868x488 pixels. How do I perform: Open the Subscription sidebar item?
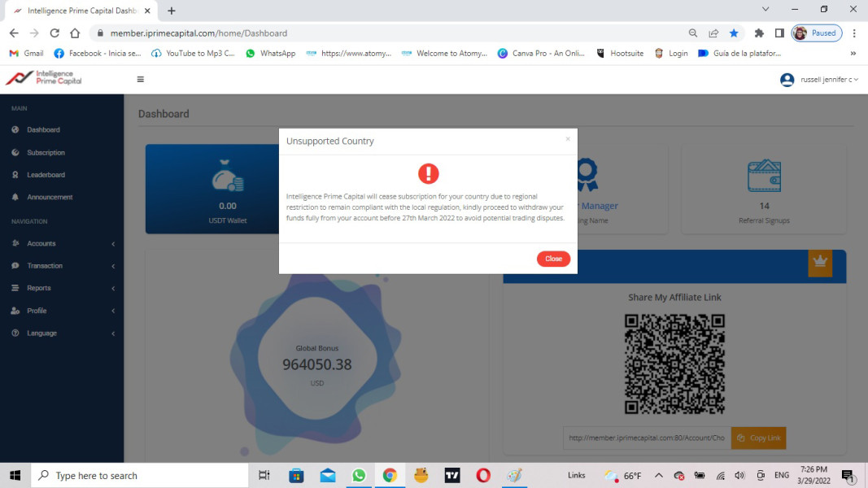pyautogui.click(x=46, y=152)
